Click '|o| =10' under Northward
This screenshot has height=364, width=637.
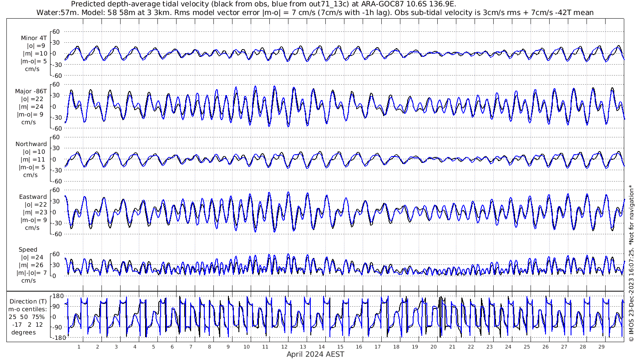pos(34,152)
